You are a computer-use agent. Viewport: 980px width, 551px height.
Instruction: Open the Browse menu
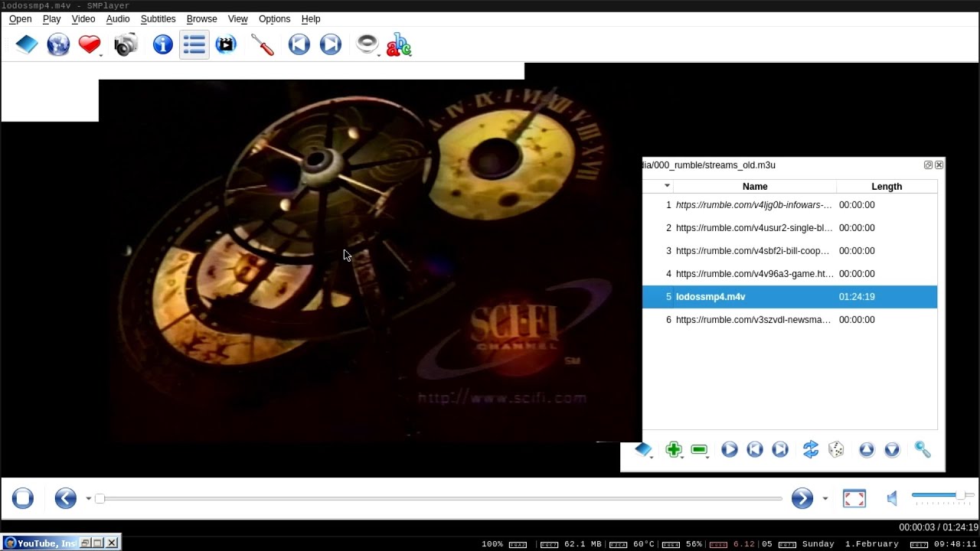201,18
